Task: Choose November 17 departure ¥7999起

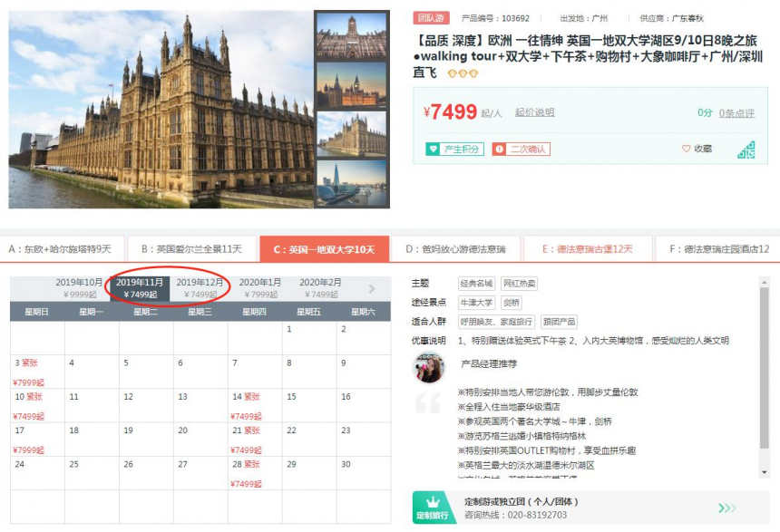Action: click(x=37, y=439)
